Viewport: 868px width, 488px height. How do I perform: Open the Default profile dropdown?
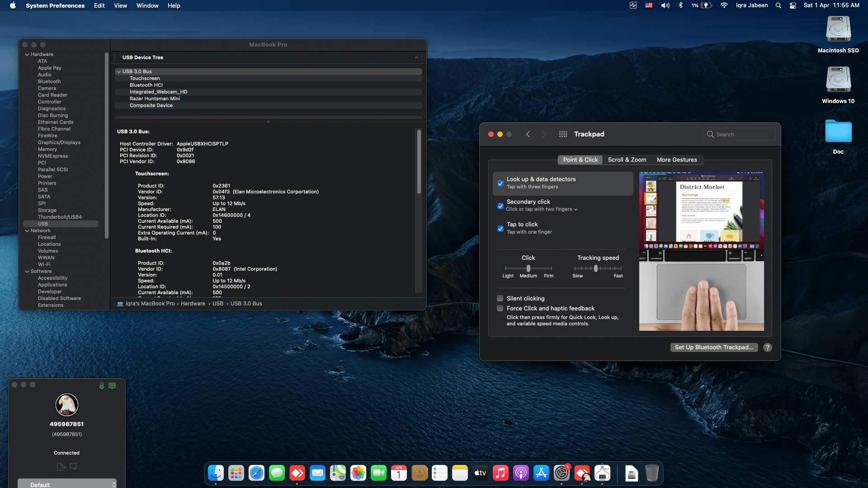point(67,483)
